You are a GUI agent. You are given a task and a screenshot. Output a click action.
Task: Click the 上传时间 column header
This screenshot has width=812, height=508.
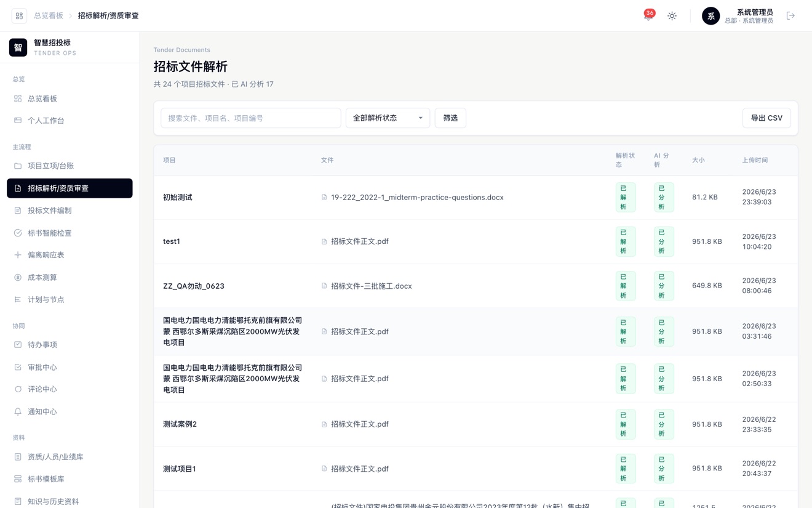click(x=755, y=160)
